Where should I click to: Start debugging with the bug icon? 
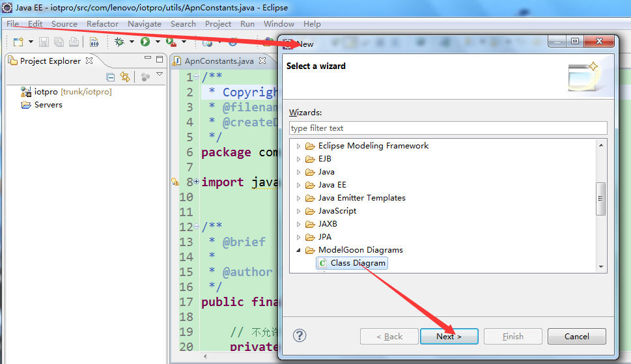pyautogui.click(x=119, y=42)
